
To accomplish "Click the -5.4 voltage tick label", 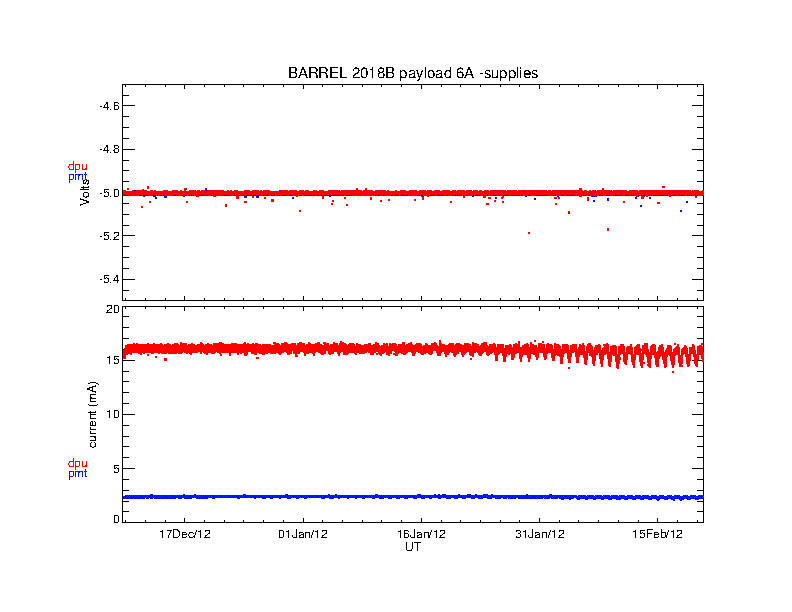I will pyautogui.click(x=110, y=279).
